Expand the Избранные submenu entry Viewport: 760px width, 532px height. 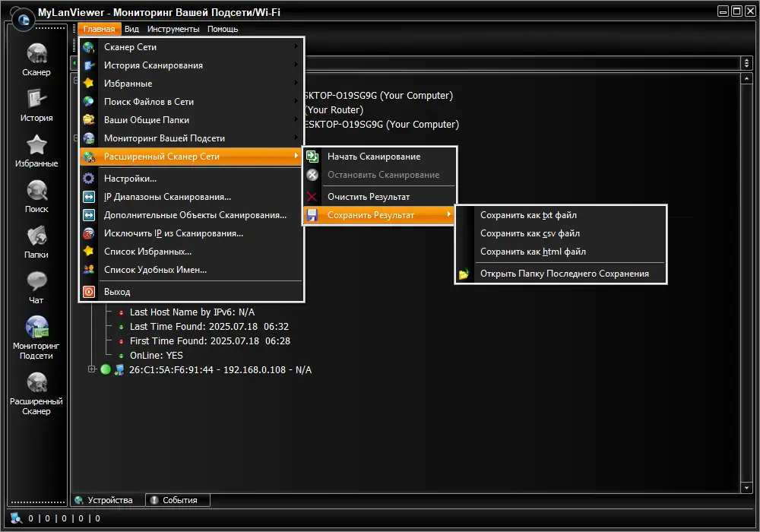coord(192,84)
